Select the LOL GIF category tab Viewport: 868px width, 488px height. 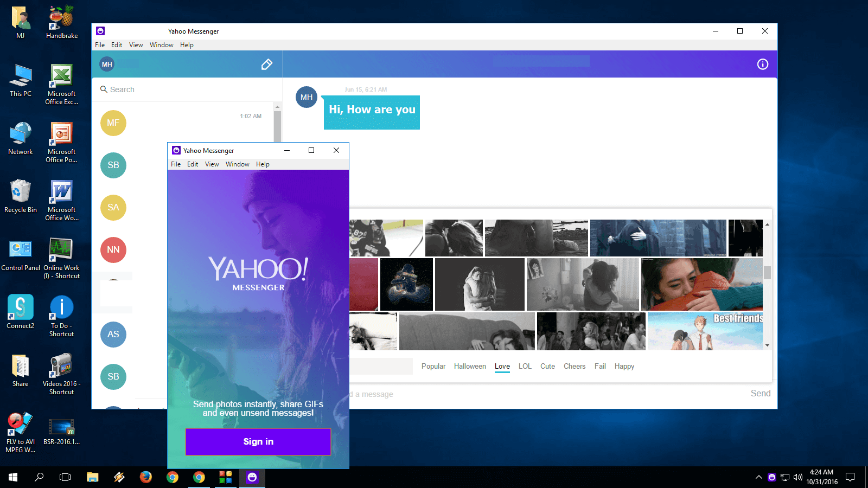[525, 367]
